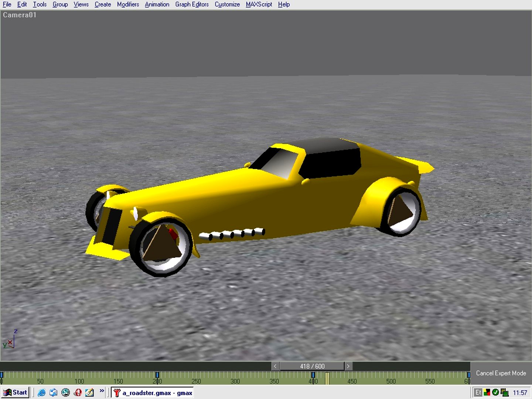
Task: Open the Animation menu
Action: tap(157, 4)
